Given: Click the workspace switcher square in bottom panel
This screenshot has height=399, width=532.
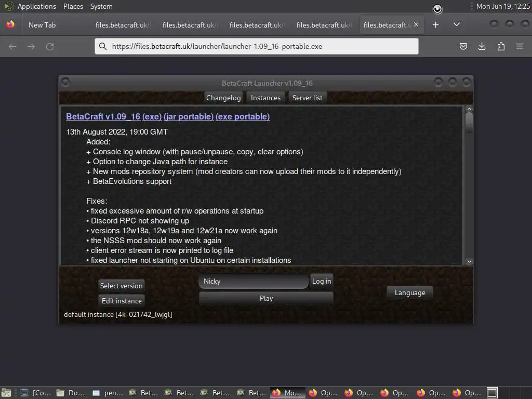Looking at the screenshot, I should tap(493, 393).
